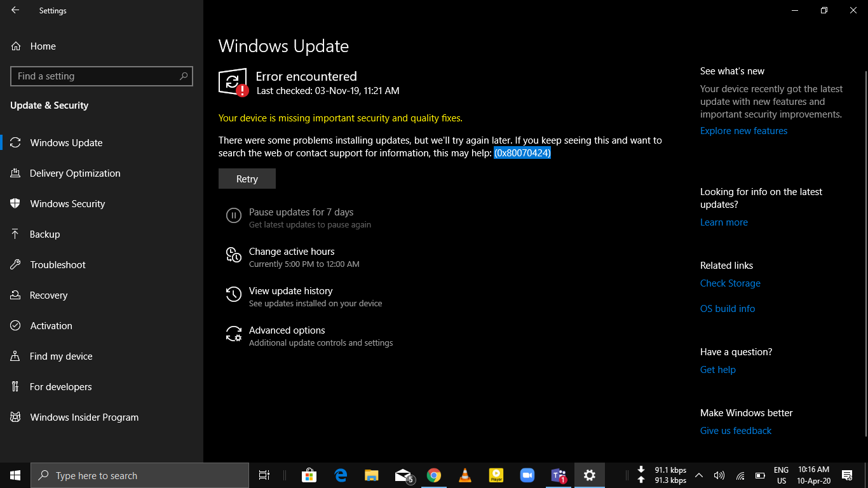Select Windows Update in the sidebar
Image resolution: width=868 pixels, height=488 pixels.
(65, 142)
